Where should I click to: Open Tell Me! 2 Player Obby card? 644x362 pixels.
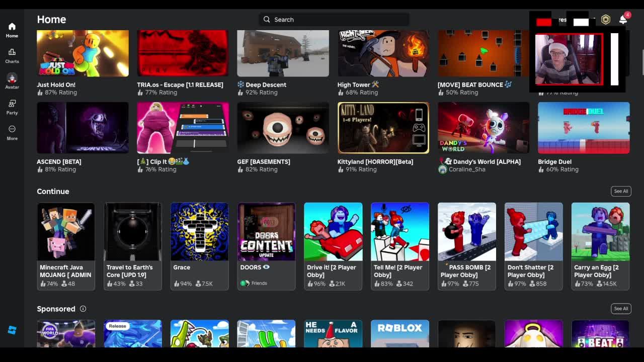click(x=400, y=246)
